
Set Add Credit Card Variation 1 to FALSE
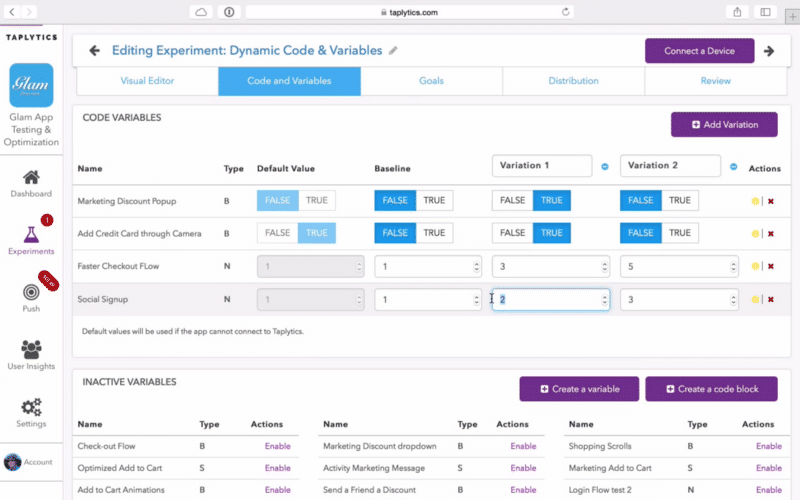tap(512, 234)
